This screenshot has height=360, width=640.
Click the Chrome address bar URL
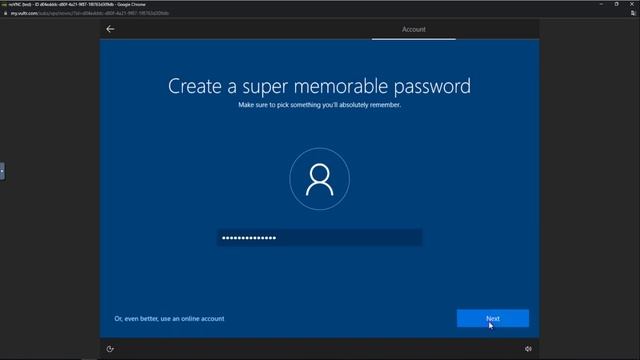[90, 13]
